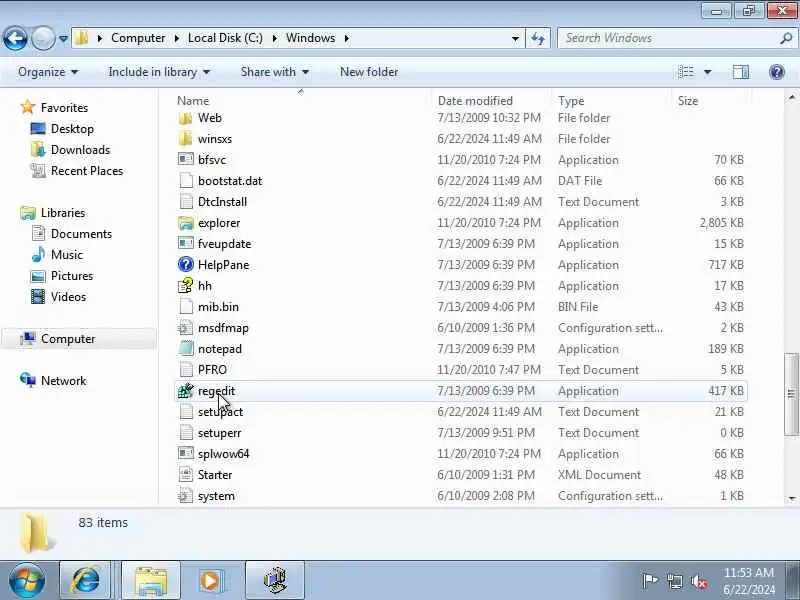Viewport: 800px width, 600px height.
Task: Sort by the Date modified column header
Action: coord(475,101)
